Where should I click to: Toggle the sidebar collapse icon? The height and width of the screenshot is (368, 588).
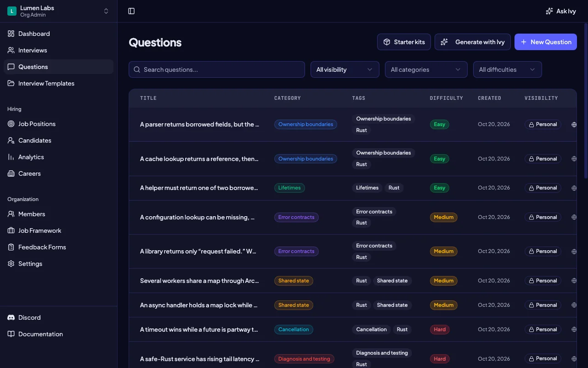click(x=131, y=11)
